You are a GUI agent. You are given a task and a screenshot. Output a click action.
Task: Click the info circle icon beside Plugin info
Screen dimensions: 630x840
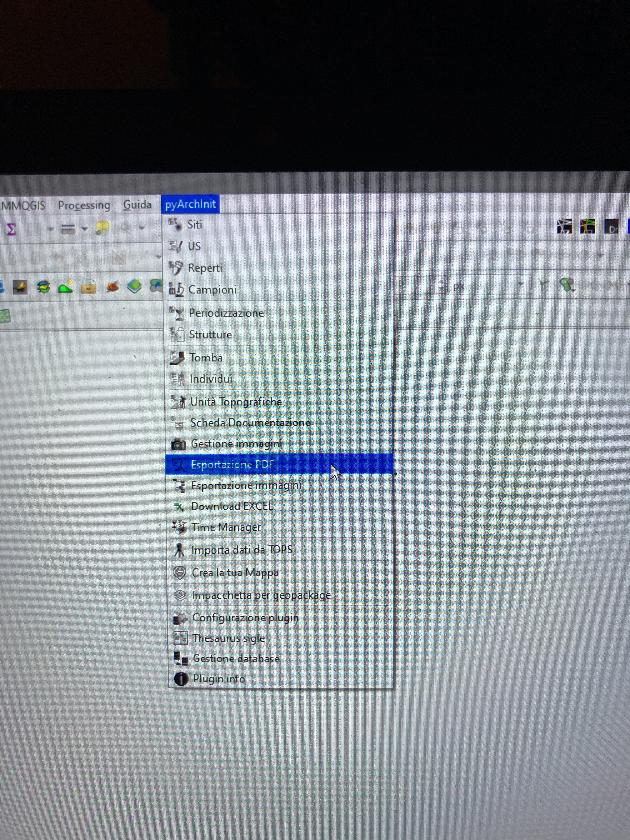[x=181, y=679]
